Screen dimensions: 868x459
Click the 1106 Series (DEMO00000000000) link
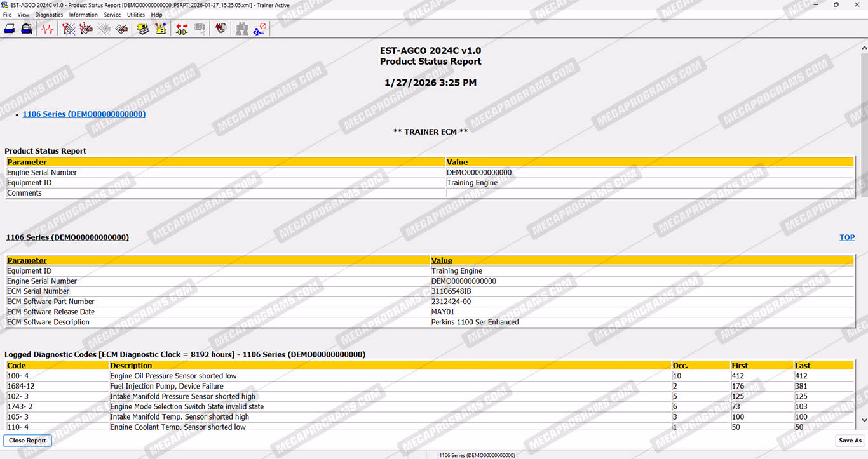pos(84,114)
